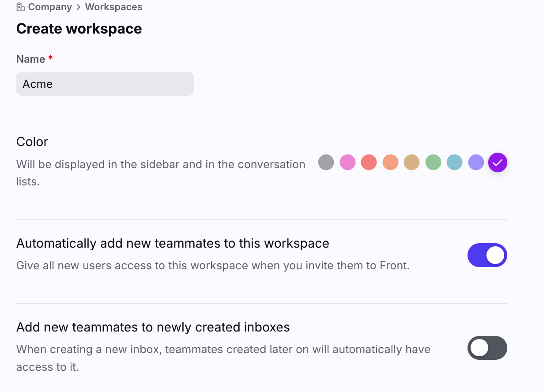The image size is (543, 392).
Task: Click the building icon beside Company
Action: coord(20,7)
